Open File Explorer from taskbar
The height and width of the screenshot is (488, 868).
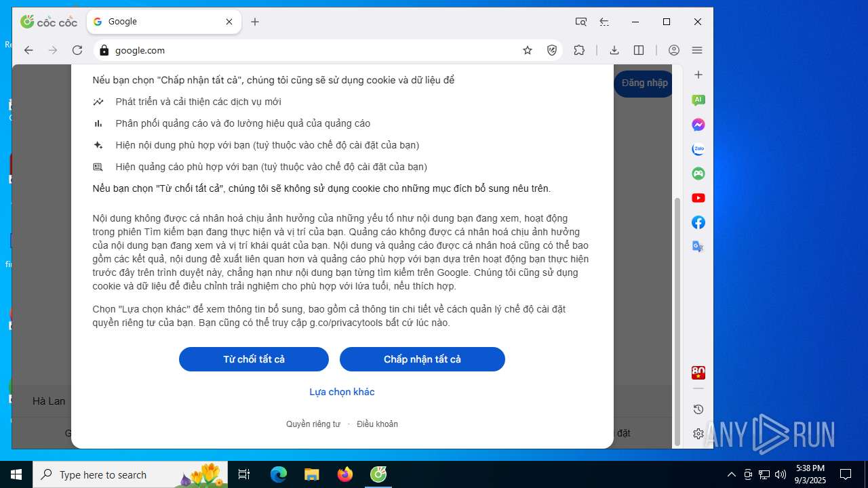coord(312,474)
